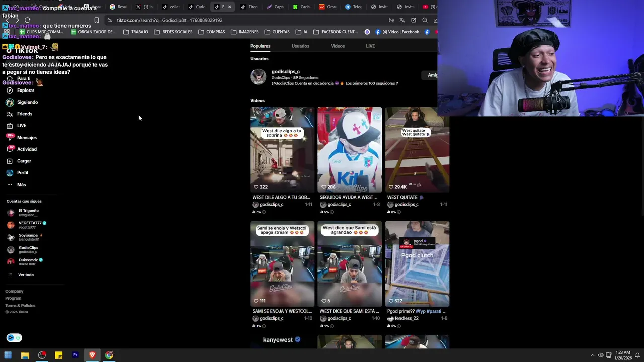Open Company footer link
This screenshot has height=362, width=644.
pyautogui.click(x=14, y=291)
